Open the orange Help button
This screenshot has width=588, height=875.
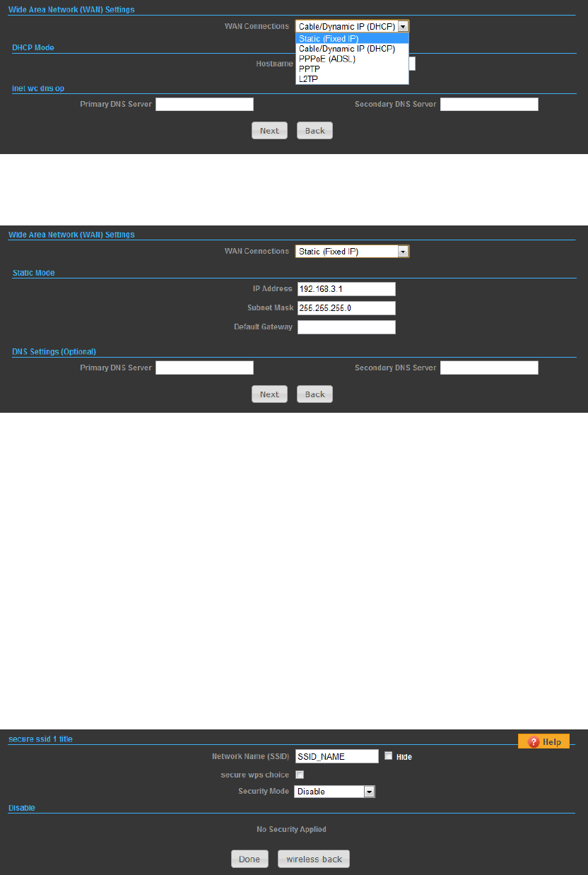pos(543,742)
